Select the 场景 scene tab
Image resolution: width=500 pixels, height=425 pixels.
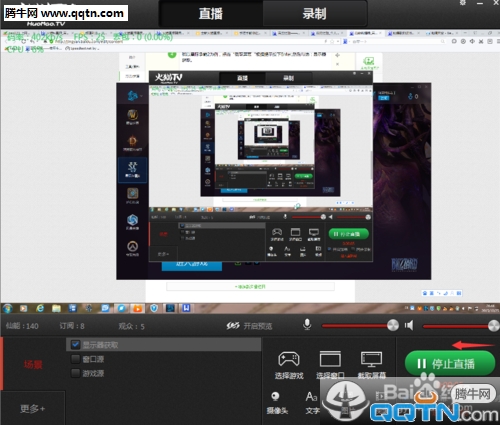(33, 364)
